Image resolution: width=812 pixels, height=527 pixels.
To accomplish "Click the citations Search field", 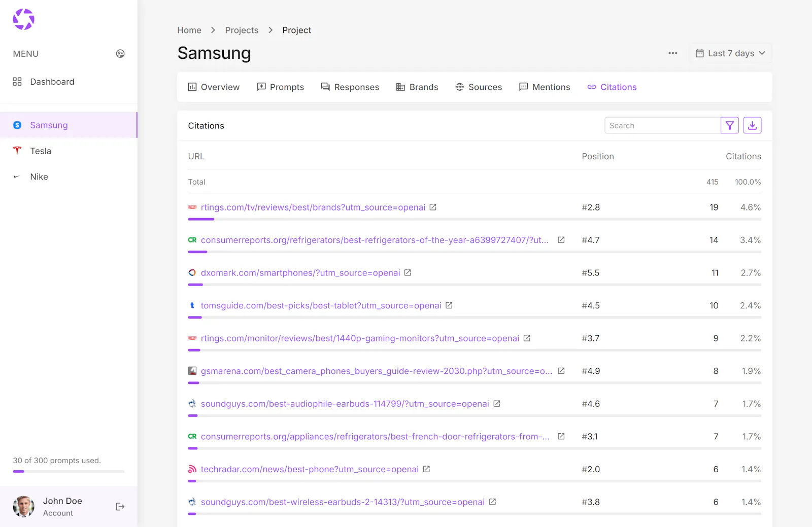I will pos(663,125).
